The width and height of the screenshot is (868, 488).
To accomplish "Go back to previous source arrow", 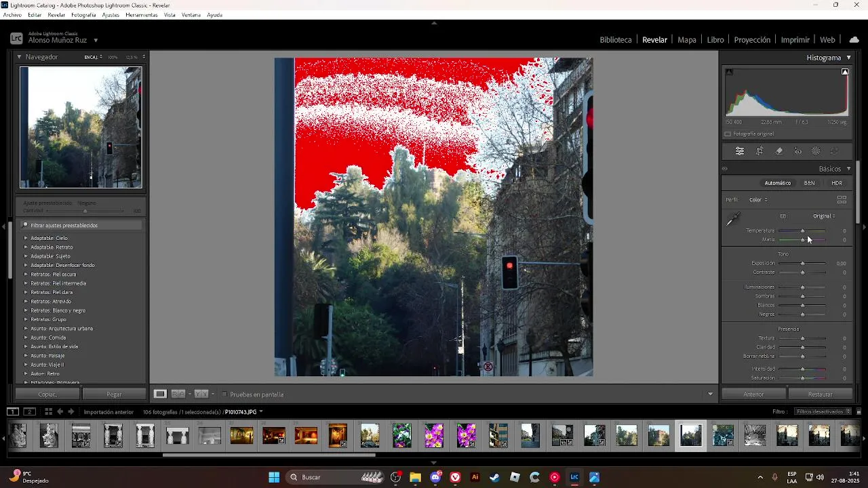I will (x=60, y=411).
